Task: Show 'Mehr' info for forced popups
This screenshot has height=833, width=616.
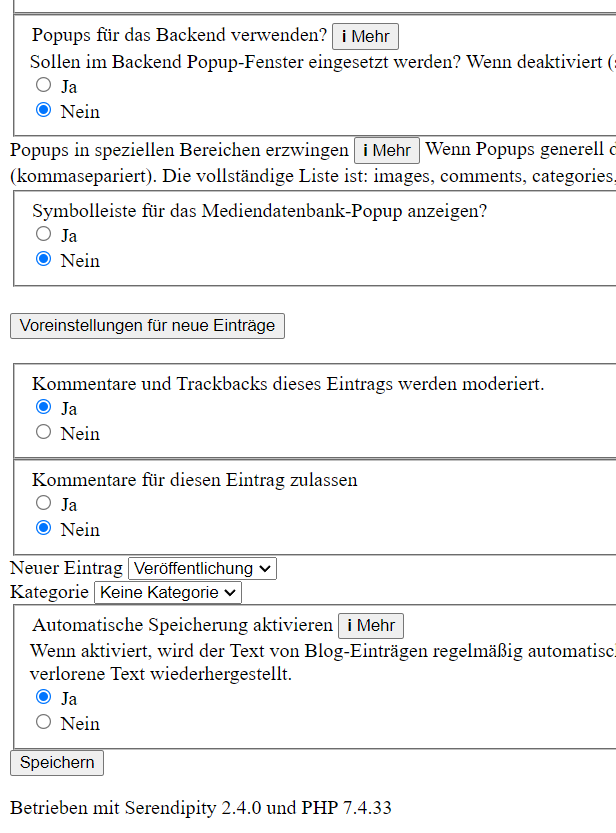Action: 387,151
